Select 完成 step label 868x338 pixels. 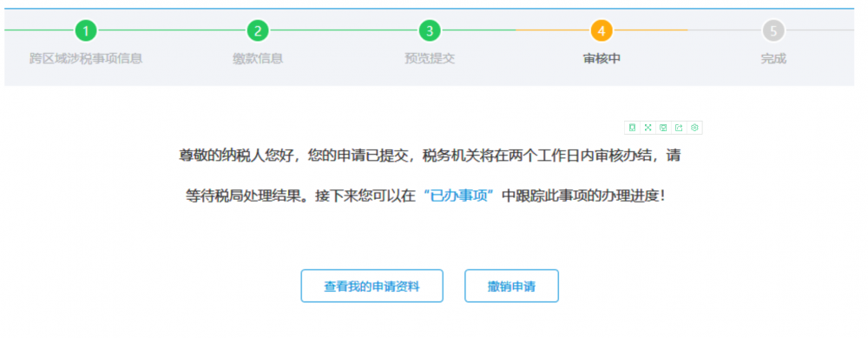pyautogui.click(x=773, y=59)
